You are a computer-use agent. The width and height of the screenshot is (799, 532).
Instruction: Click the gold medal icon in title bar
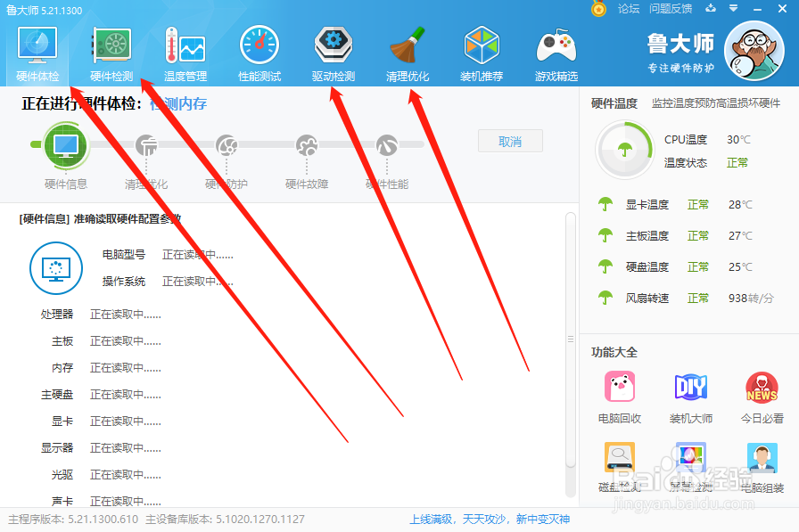(x=598, y=9)
